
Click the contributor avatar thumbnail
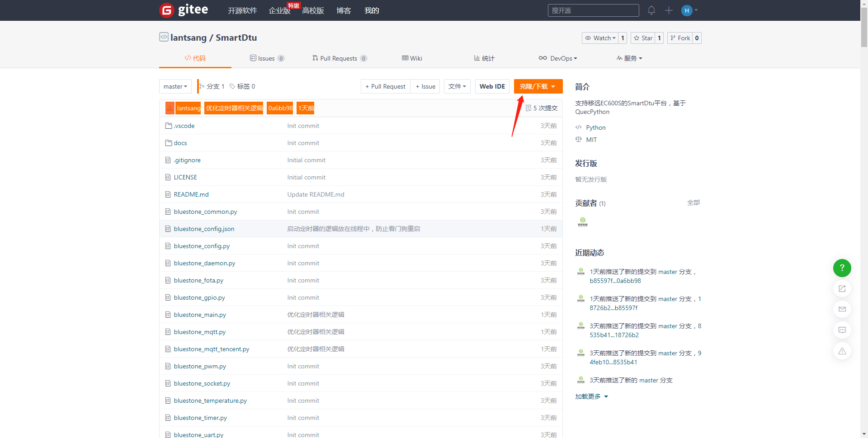[582, 222]
